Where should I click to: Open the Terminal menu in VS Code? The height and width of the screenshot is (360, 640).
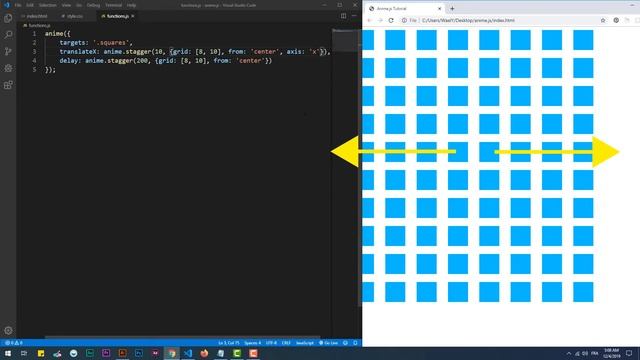click(113, 5)
